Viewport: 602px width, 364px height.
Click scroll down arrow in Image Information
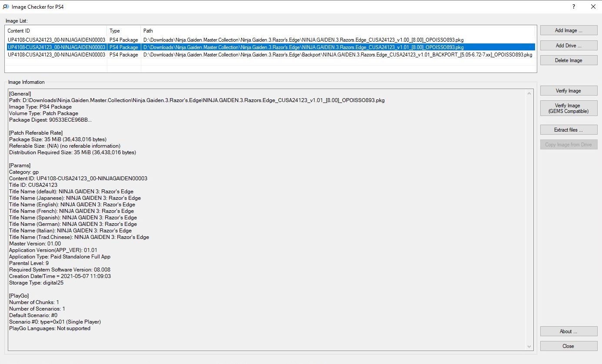[x=529, y=346]
